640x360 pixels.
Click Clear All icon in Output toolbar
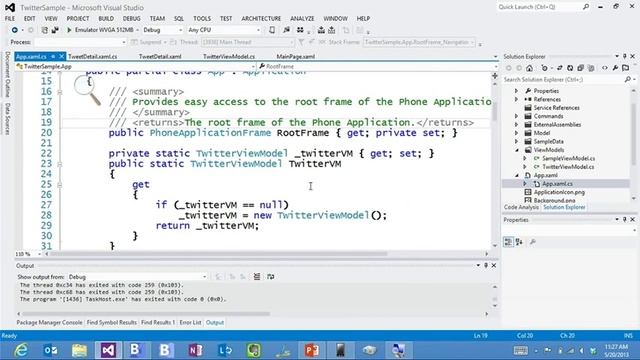pos(257,277)
